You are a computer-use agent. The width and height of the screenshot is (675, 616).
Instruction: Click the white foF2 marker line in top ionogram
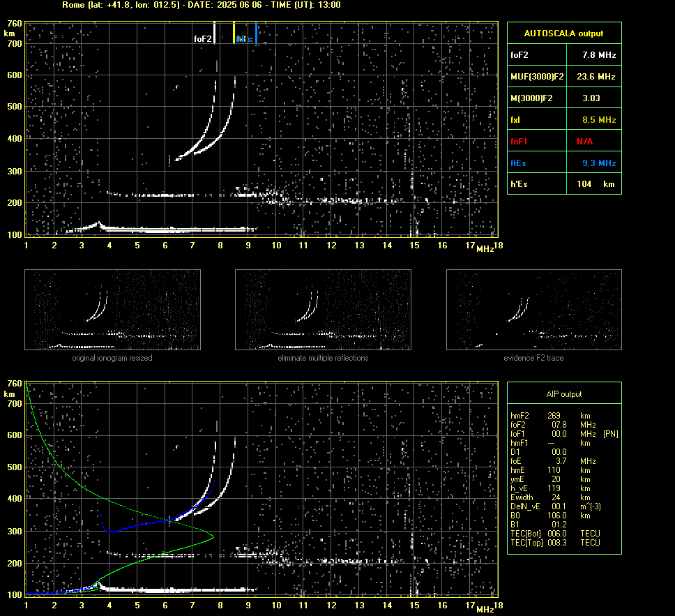214,33
